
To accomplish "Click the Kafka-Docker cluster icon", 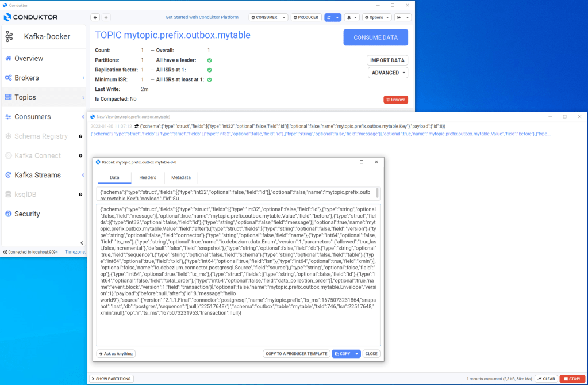I will (9, 37).
